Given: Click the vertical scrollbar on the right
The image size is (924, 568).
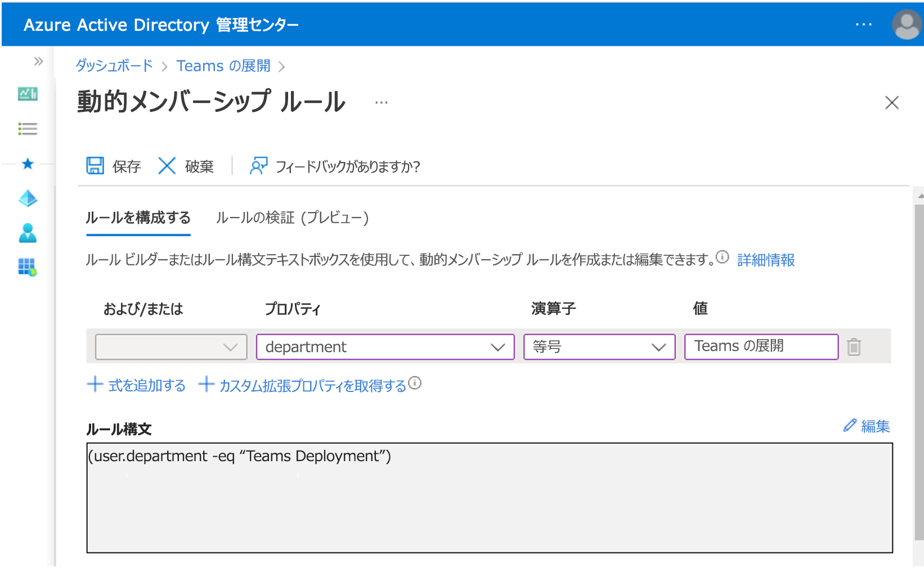Looking at the screenshot, I should coord(919,371).
